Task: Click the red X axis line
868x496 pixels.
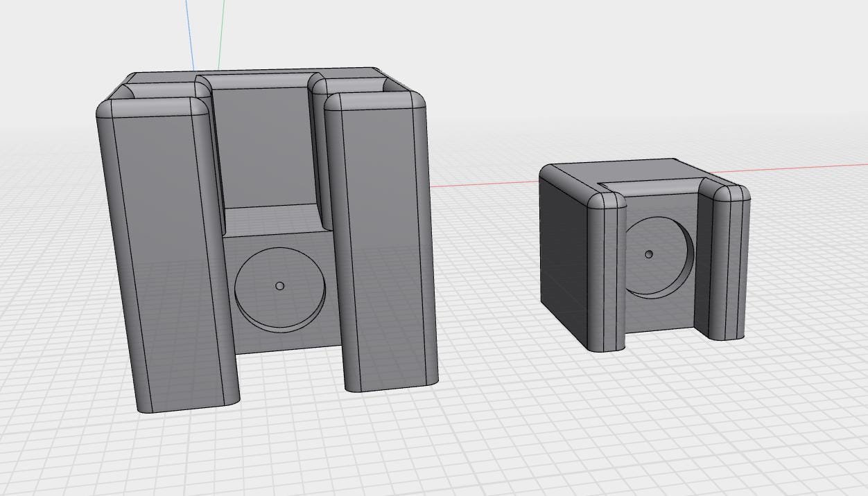Action: point(797,168)
